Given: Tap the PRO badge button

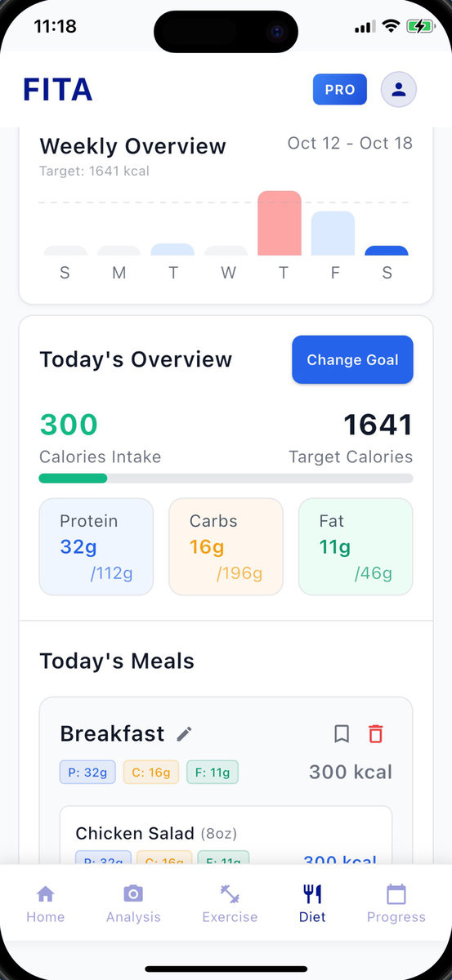Looking at the screenshot, I should tap(340, 90).
